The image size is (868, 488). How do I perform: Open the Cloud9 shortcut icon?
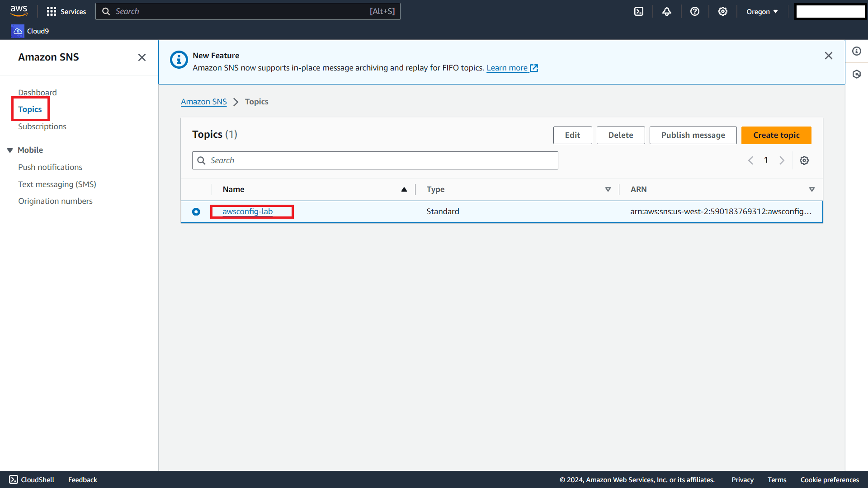coord(18,31)
